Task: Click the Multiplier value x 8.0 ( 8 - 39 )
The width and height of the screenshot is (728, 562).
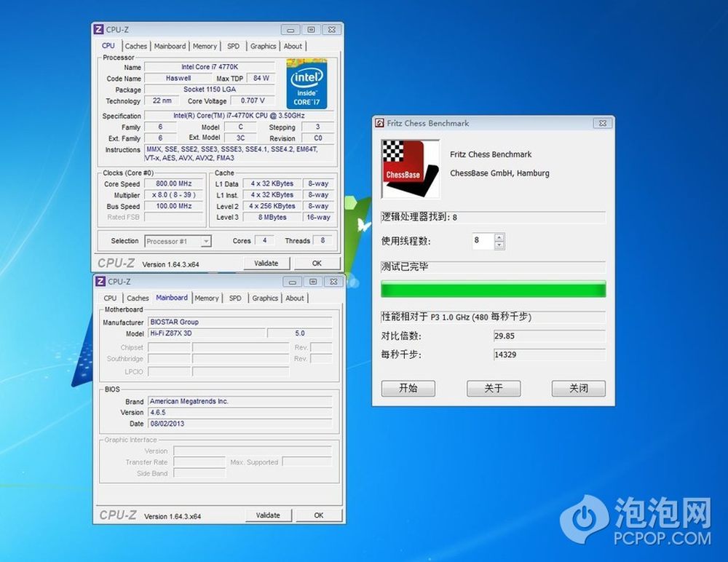Action: click(x=174, y=195)
